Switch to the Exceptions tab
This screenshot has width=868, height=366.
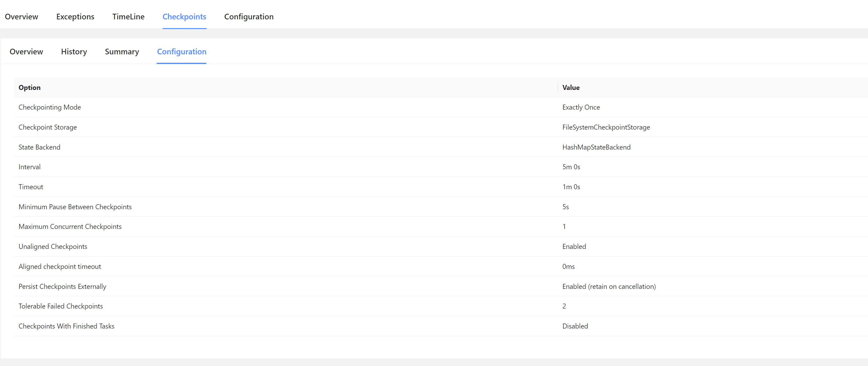[x=75, y=17]
